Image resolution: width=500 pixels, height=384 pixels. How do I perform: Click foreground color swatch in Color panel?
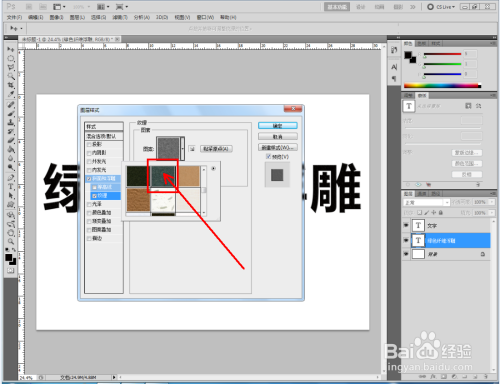tap(408, 55)
